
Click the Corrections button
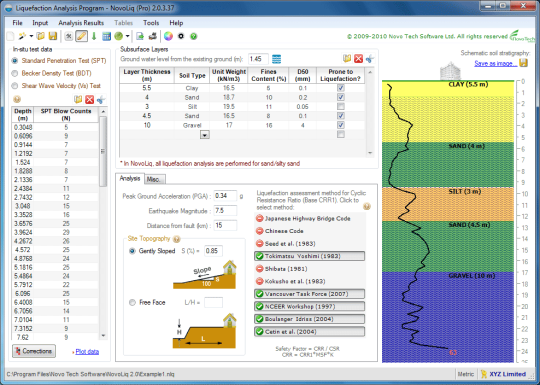pos(34,351)
